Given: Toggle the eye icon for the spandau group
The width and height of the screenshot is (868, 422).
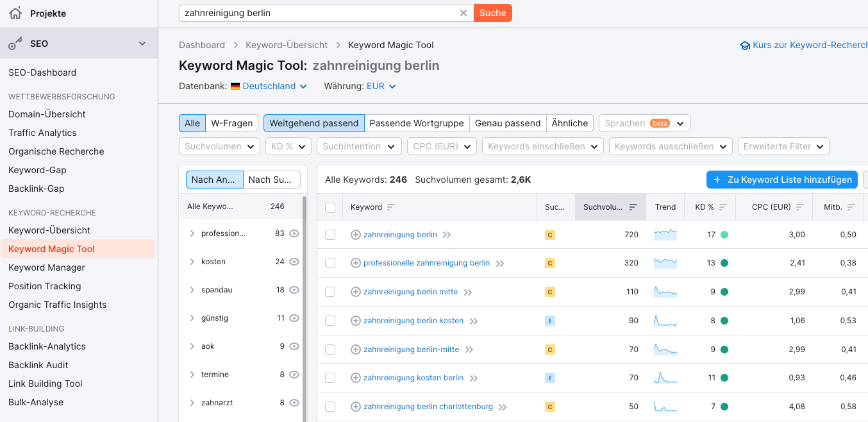Looking at the screenshot, I should pos(294,290).
